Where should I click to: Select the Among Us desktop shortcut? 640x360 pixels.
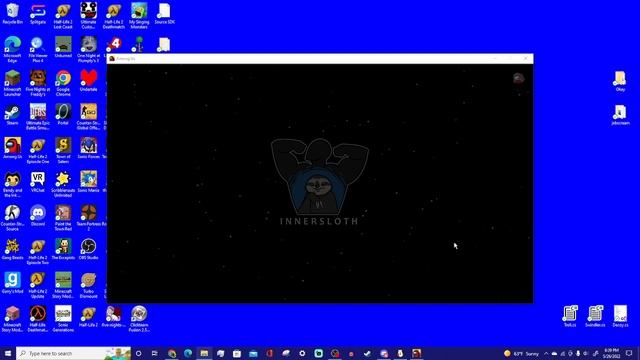coord(12,148)
